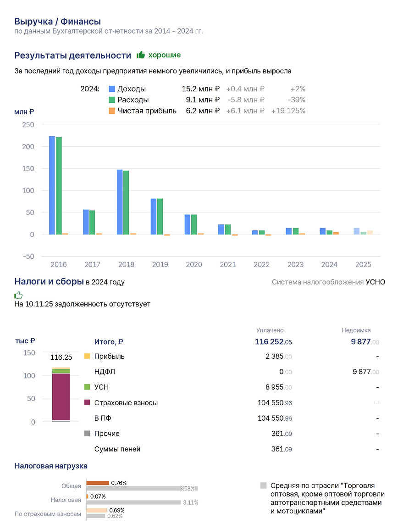Click the УСНО taxation system label
Image resolution: width=420 pixels, height=529 pixels.
[375, 282]
